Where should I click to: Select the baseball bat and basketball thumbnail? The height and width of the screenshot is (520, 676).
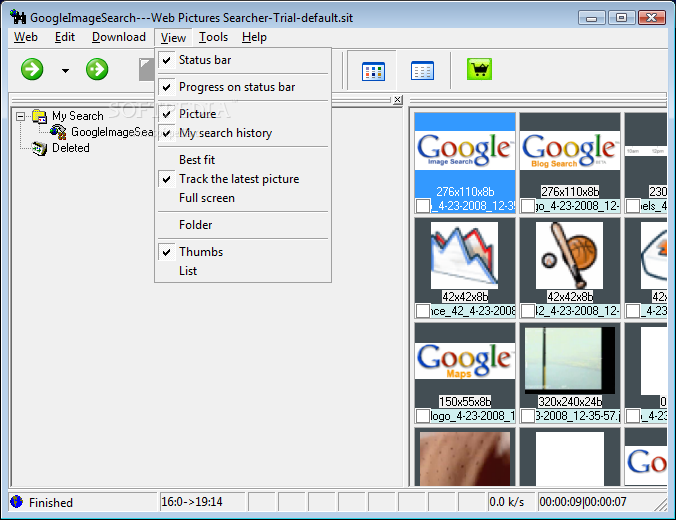570,255
